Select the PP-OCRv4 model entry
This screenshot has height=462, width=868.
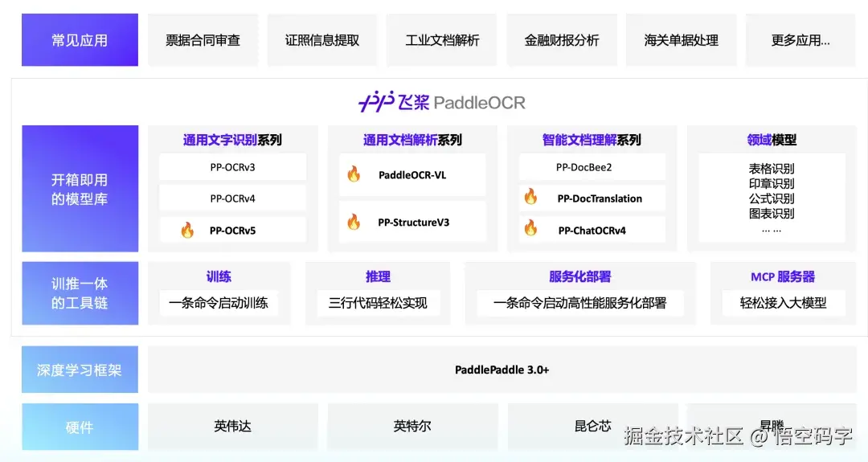point(232,198)
